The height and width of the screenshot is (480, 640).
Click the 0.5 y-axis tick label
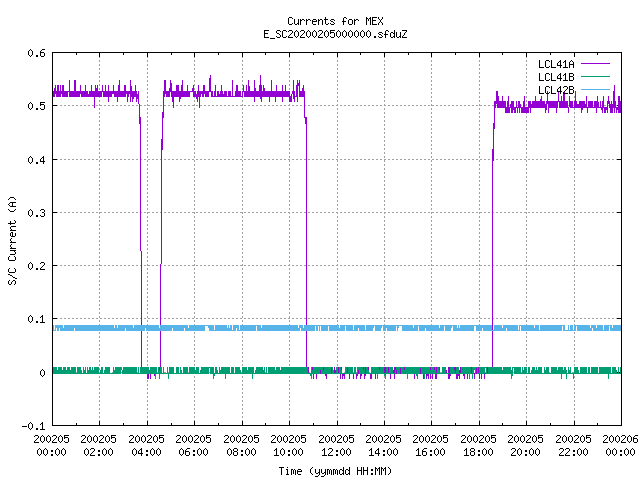[x=36, y=106]
